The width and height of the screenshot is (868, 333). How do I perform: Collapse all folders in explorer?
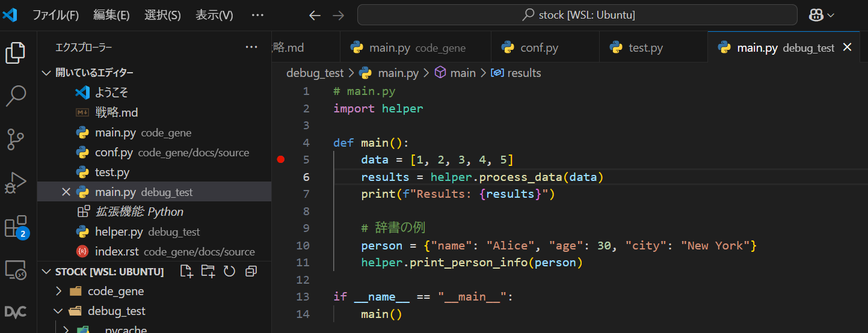(251, 272)
